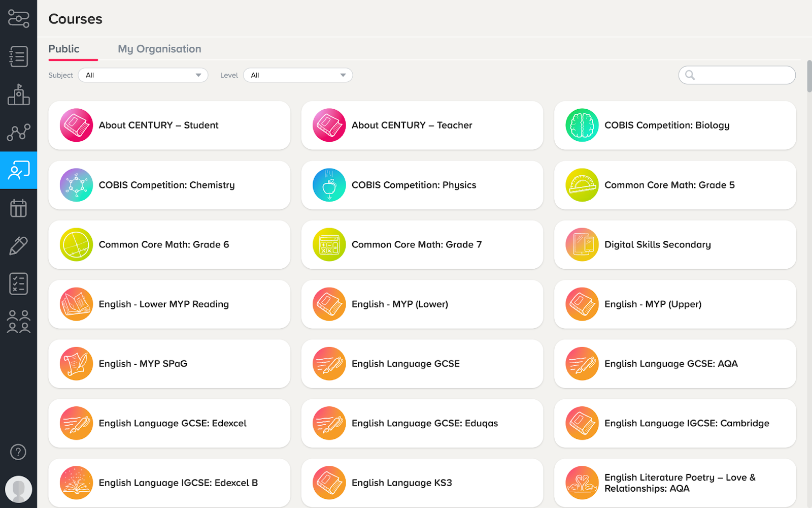812x508 pixels.
Task: Select 'Common Core Math: Grade 6' title
Action: [164, 244]
